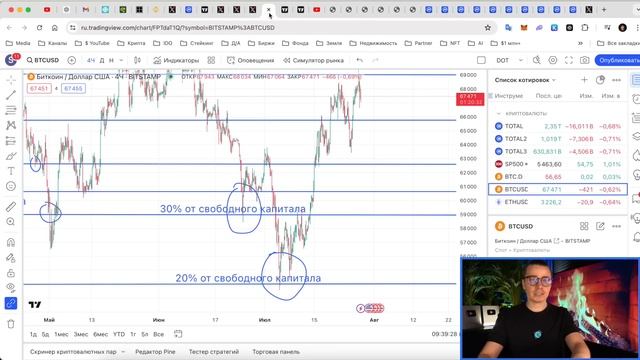Open watchlist advanced view pie icon

(x=600, y=80)
